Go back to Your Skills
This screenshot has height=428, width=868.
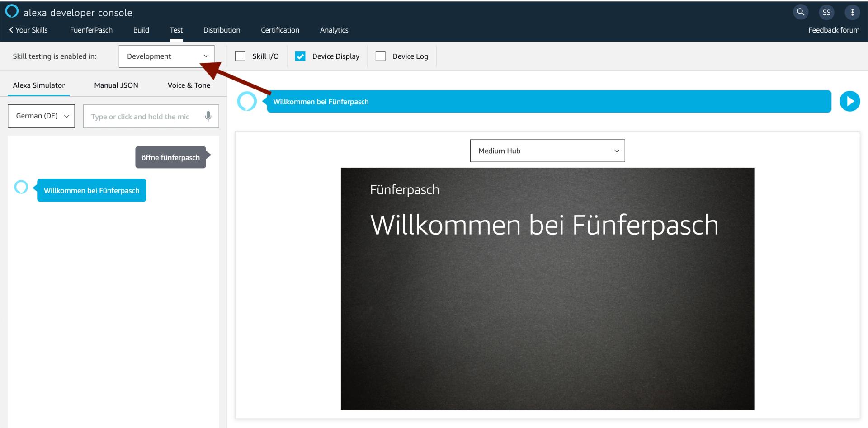(28, 30)
